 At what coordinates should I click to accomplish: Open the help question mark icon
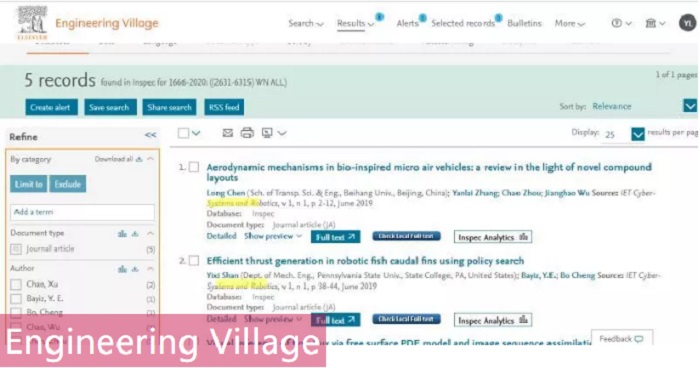[617, 23]
